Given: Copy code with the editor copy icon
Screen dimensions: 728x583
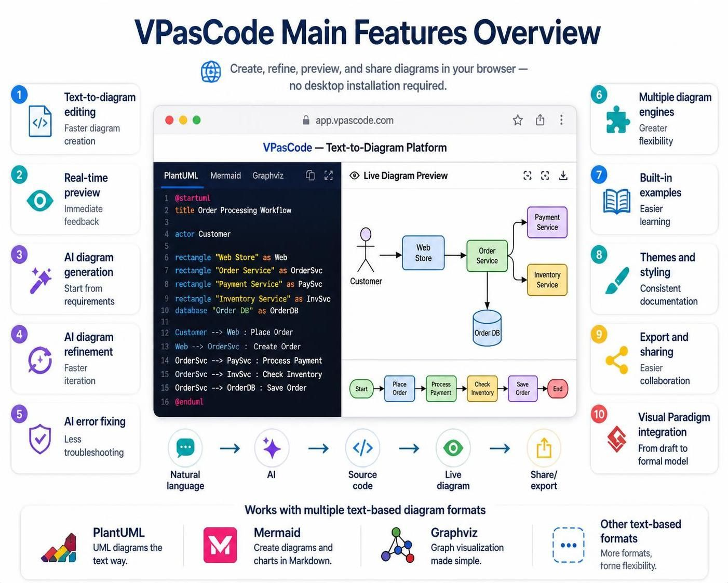Looking at the screenshot, I should (x=310, y=176).
